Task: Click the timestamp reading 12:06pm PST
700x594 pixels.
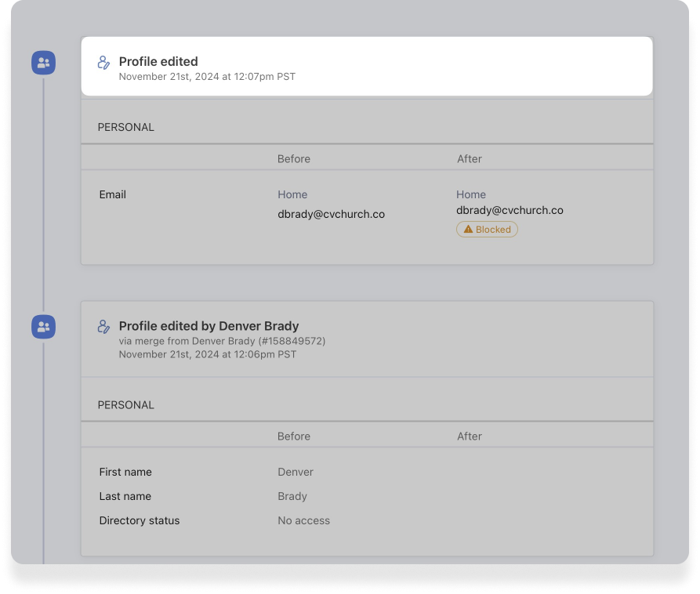Action: [x=207, y=354]
